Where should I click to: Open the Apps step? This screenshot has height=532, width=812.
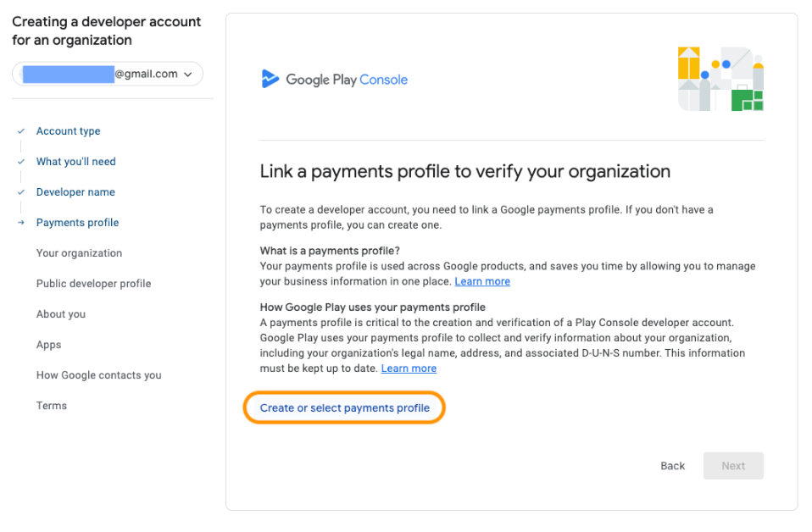pos(48,345)
